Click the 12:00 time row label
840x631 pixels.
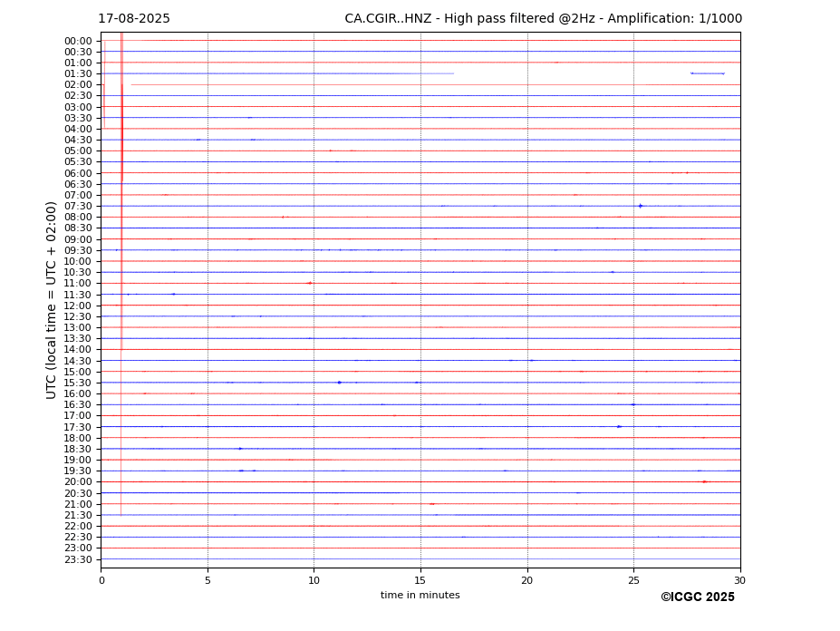pyautogui.click(x=78, y=306)
